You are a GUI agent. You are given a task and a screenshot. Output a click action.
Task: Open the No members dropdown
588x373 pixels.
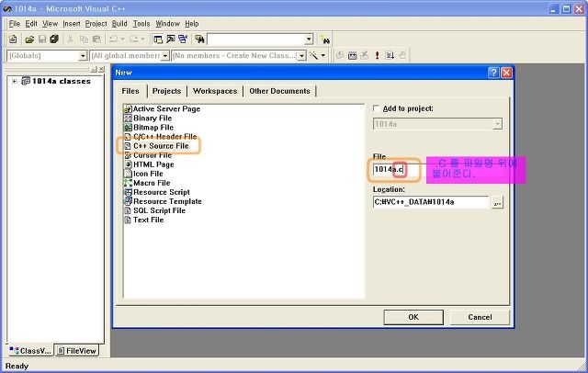coord(301,56)
